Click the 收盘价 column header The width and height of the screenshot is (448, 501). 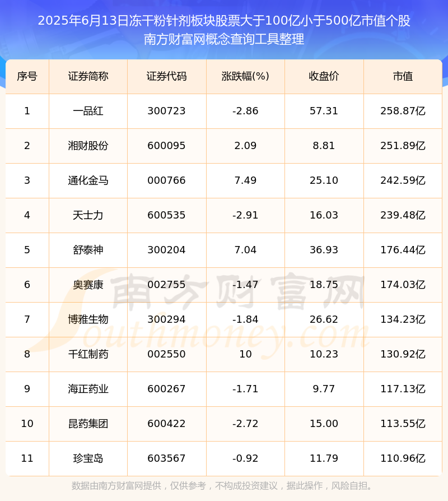click(x=324, y=76)
